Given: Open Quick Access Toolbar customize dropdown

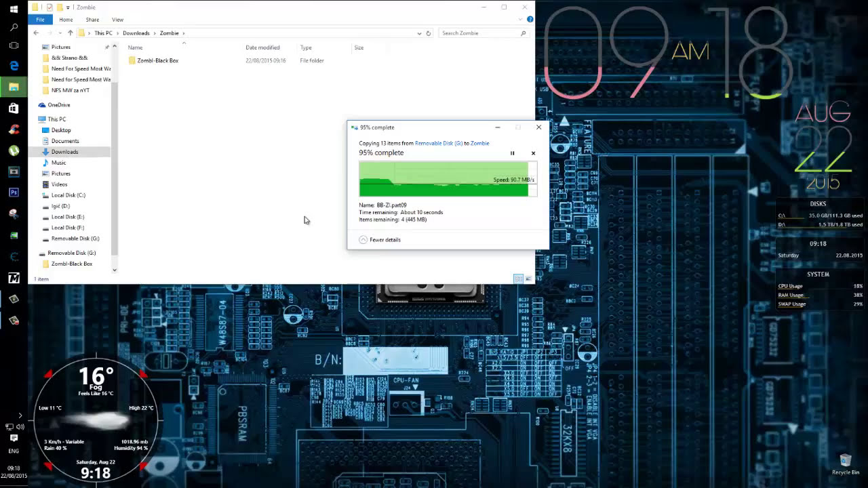Looking at the screenshot, I should tap(68, 7).
